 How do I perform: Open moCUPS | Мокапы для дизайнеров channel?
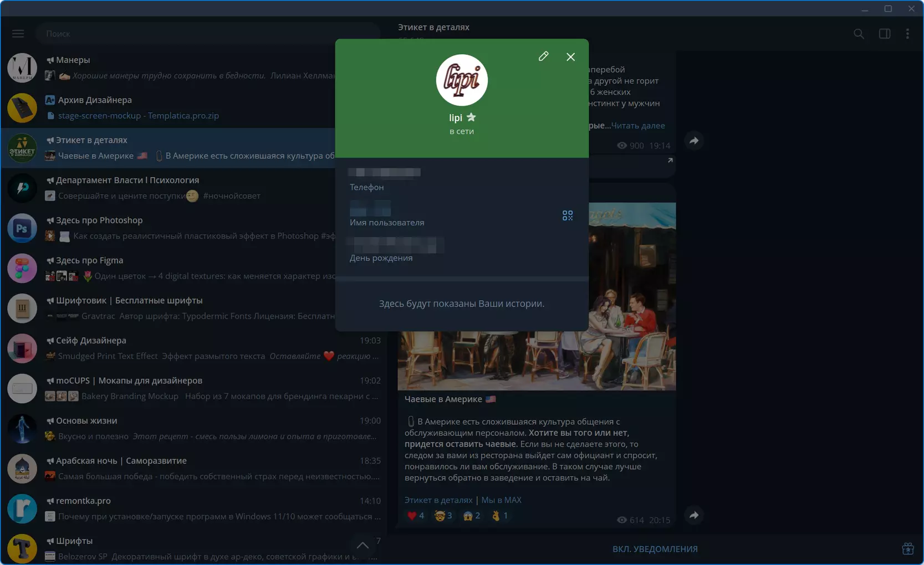pos(193,388)
